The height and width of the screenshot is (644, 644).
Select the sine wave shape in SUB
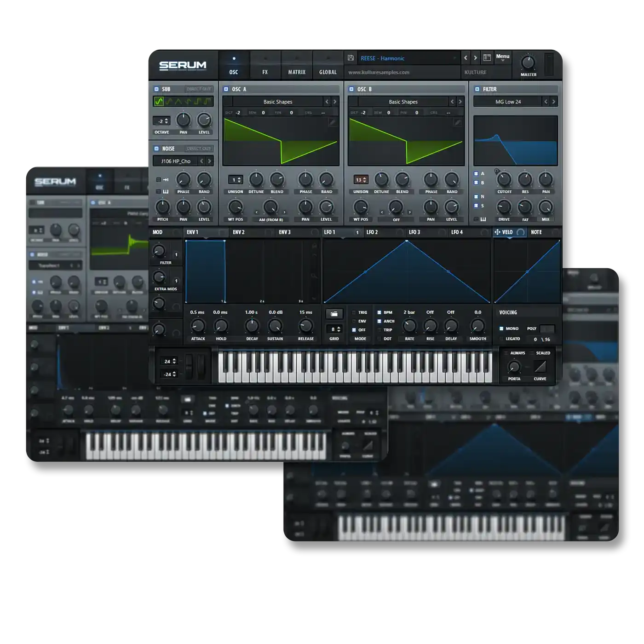pos(159,101)
